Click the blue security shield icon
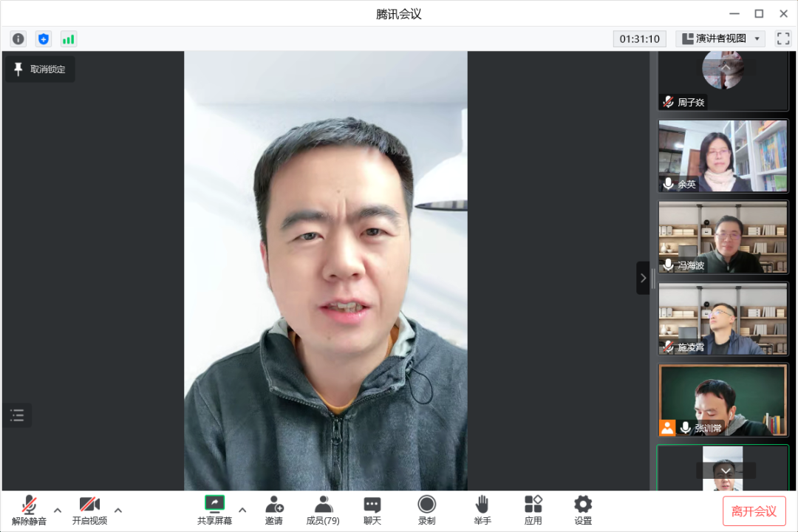 point(44,39)
